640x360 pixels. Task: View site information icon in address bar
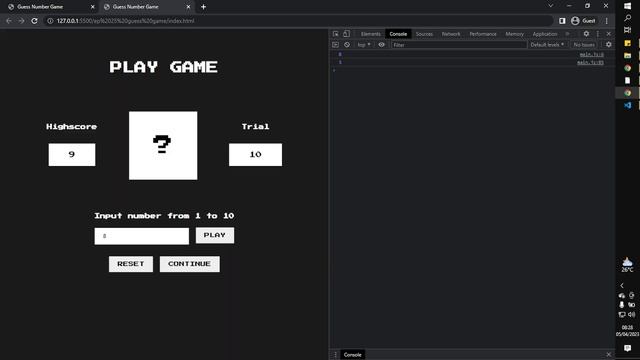click(x=50, y=21)
